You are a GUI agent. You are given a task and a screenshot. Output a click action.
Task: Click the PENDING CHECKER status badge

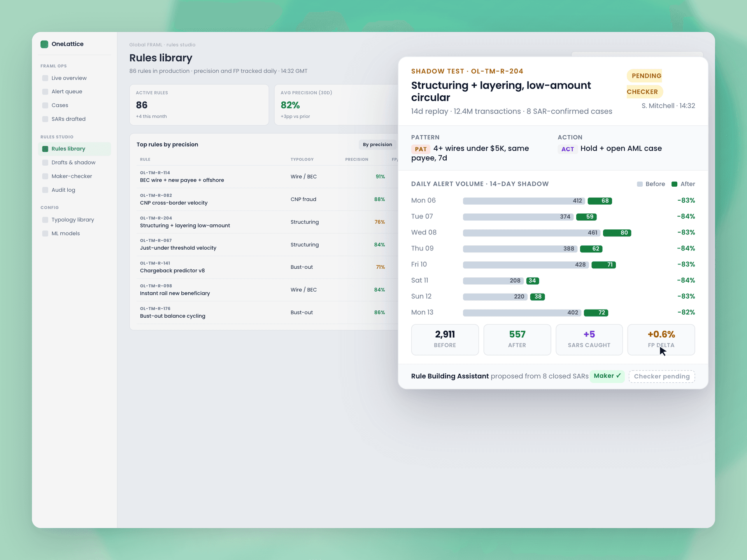[645, 84]
